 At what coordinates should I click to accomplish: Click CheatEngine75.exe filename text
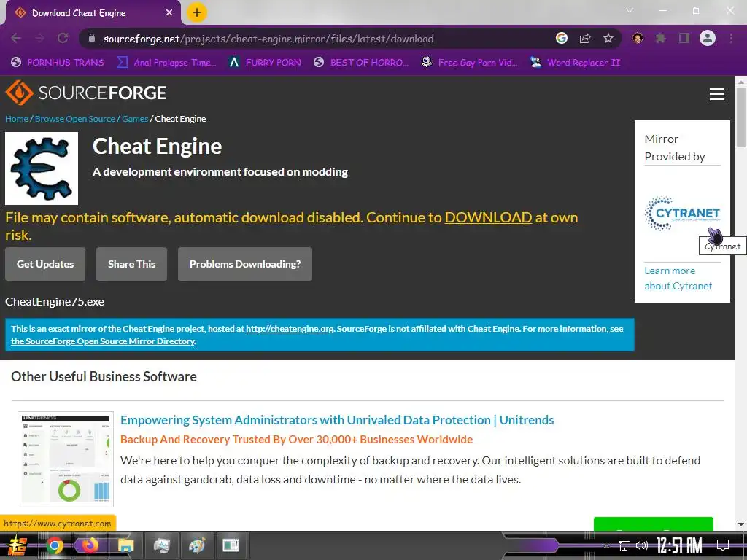click(55, 301)
